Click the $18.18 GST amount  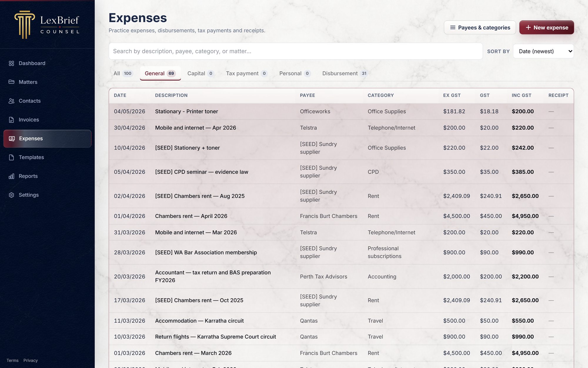[489, 112]
